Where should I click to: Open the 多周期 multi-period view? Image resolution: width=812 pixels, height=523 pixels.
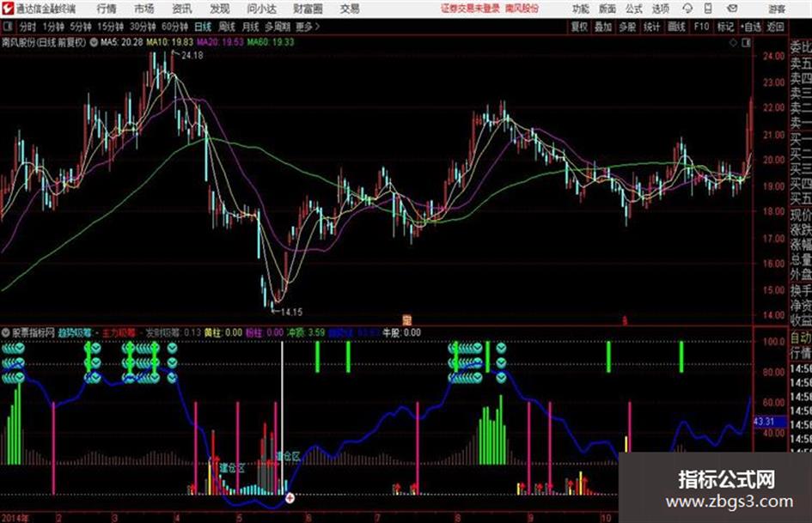point(278,27)
